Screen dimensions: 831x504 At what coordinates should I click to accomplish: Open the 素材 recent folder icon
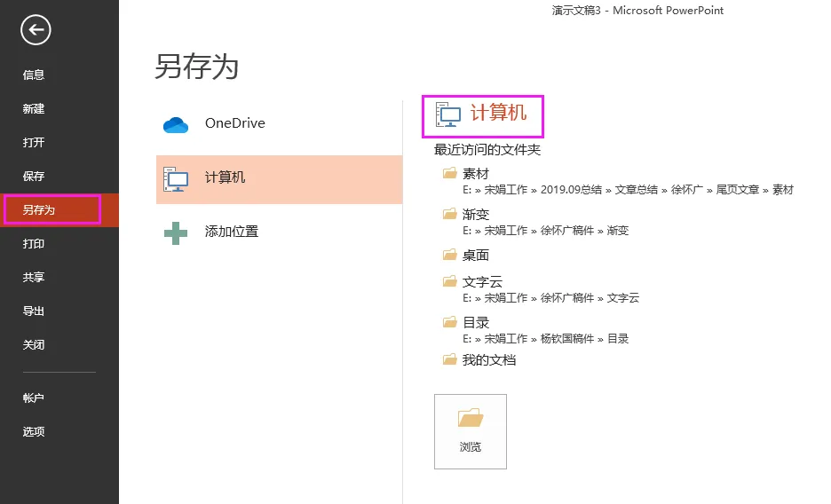(x=449, y=174)
